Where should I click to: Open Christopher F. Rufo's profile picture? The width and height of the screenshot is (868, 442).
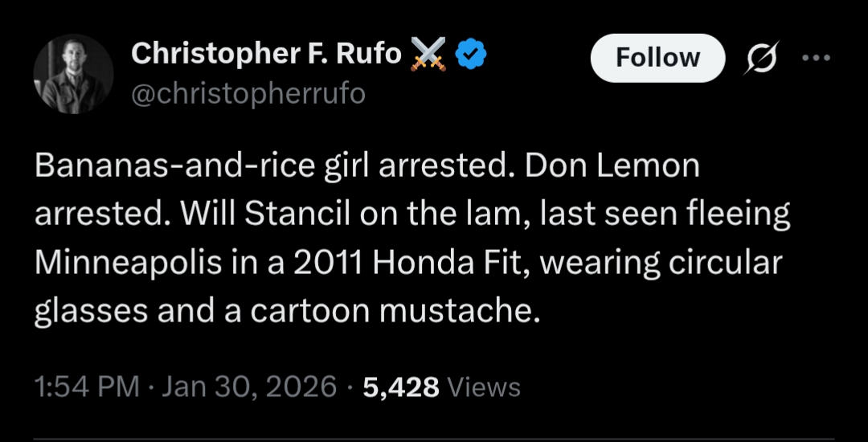pos(73,74)
